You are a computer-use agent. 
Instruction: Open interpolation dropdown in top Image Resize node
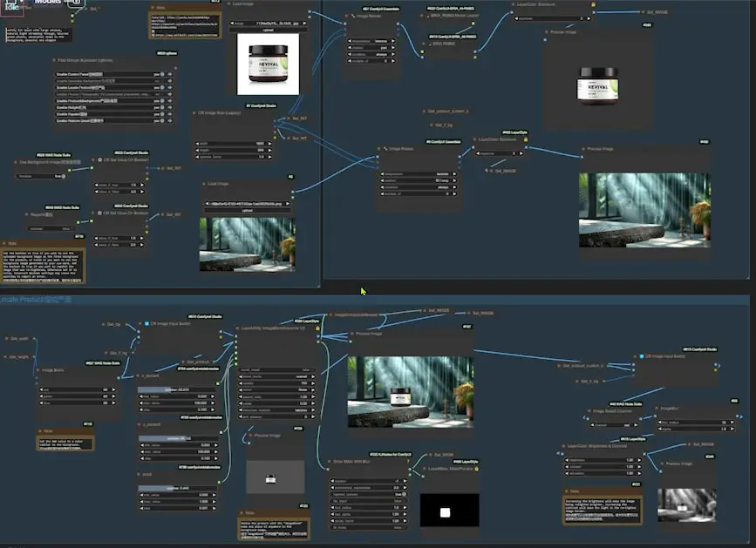[371, 42]
